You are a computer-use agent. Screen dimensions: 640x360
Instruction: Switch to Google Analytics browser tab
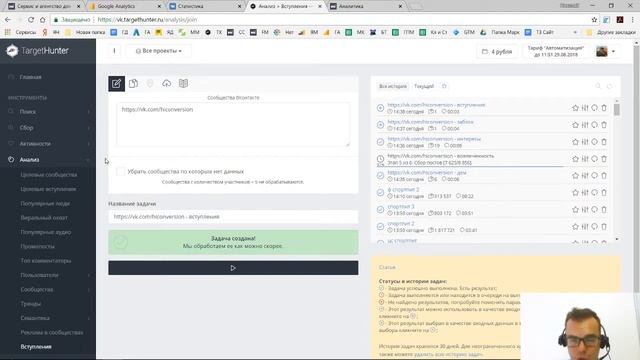pos(124,6)
